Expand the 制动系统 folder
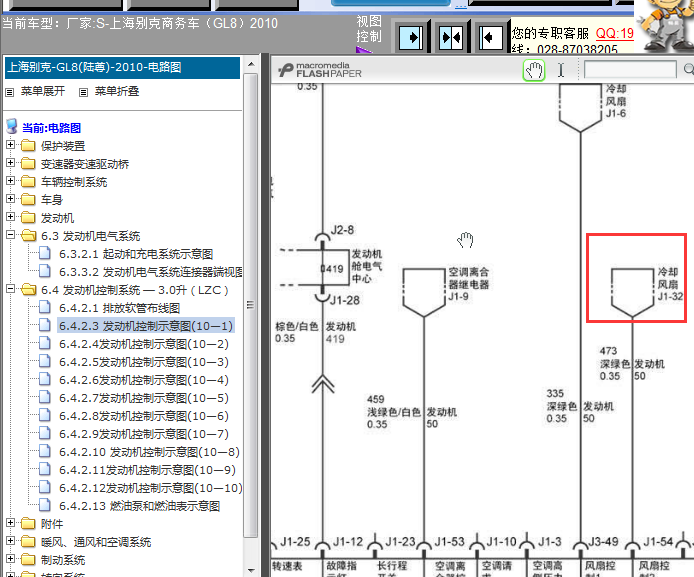 point(10,559)
